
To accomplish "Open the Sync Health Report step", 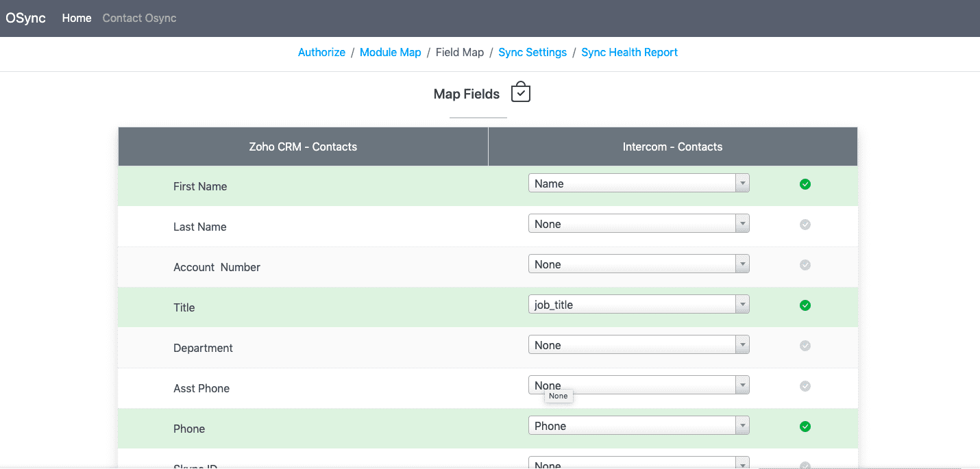I will pos(629,53).
